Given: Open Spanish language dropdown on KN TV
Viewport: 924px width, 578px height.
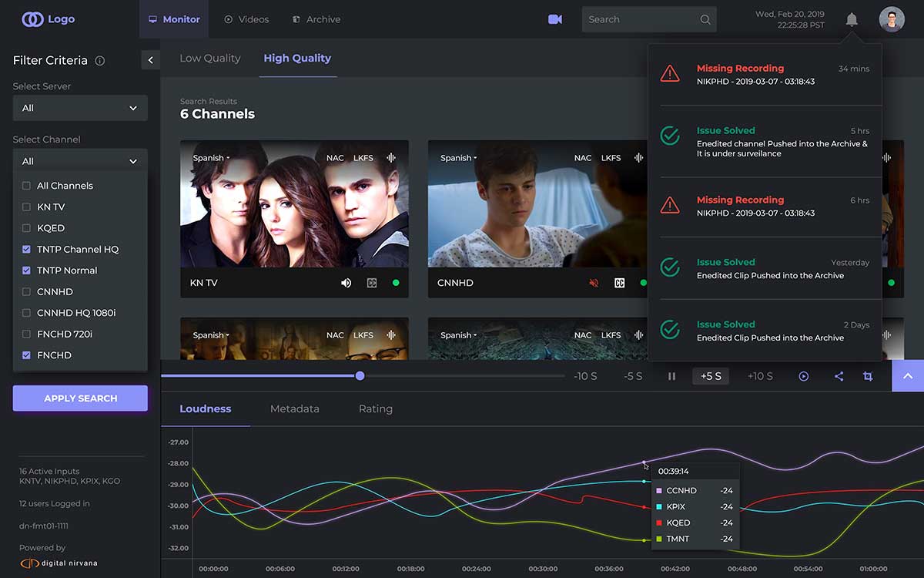Looking at the screenshot, I should [x=211, y=158].
